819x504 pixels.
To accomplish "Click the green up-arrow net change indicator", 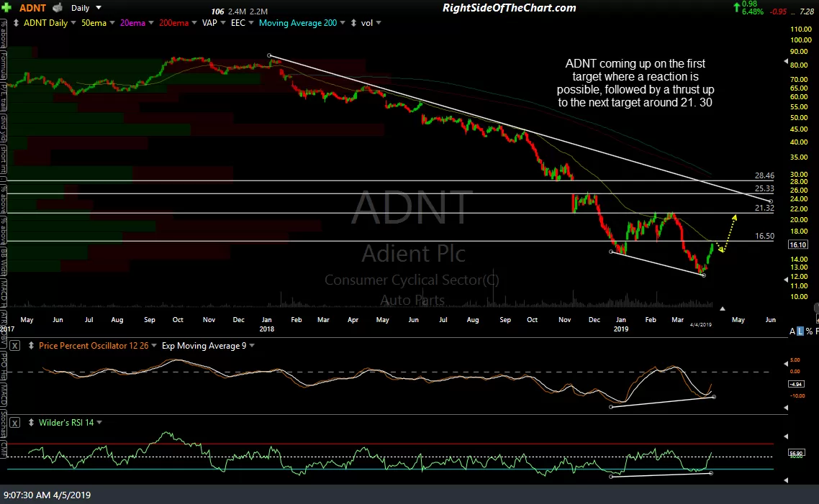I will point(737,7).
